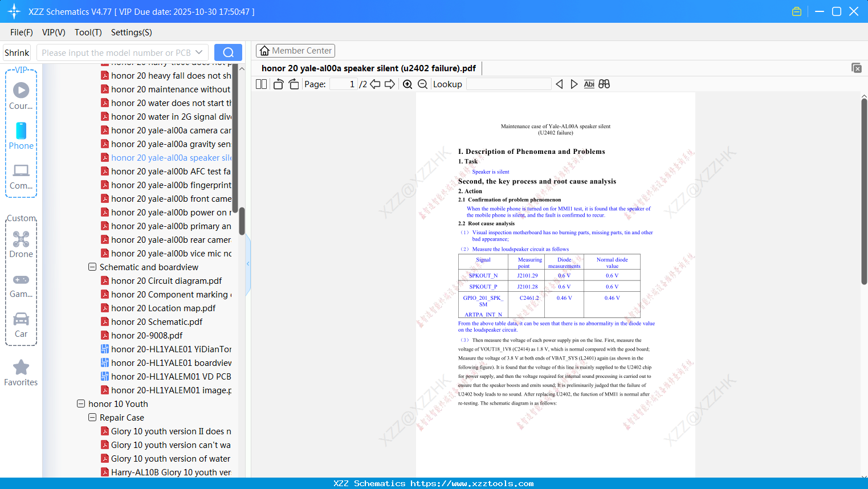This screenshot has height=489, width=868.
Task: Open the Tool(T) menu
Action: coord(88,32)
